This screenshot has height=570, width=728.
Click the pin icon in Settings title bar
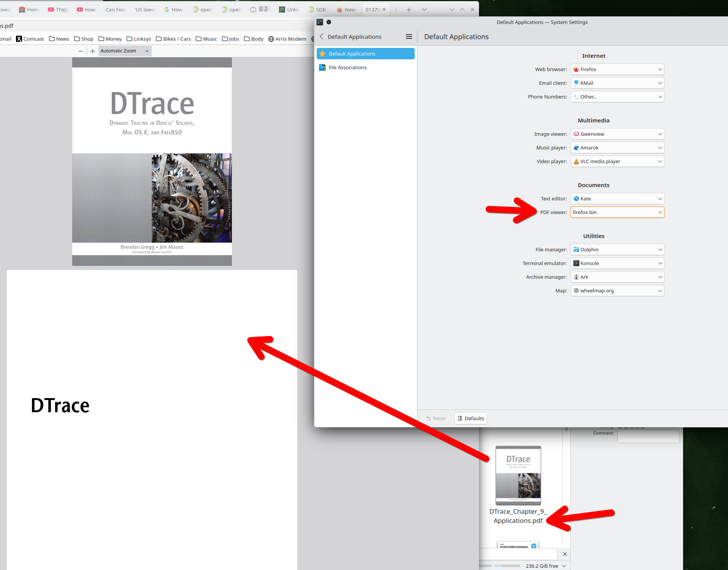[x=329, y=22]
